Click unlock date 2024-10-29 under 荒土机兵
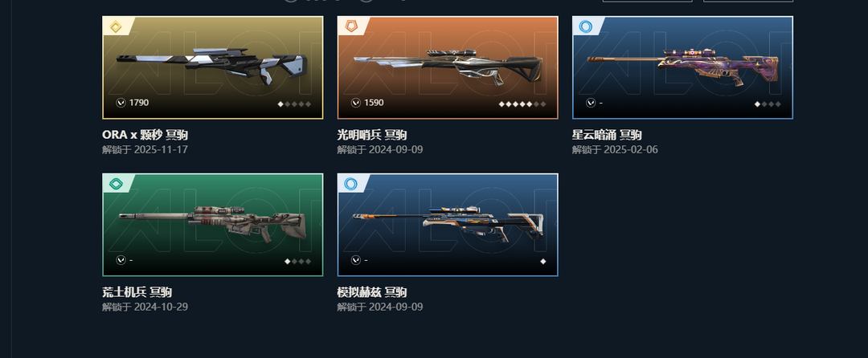The height and width of the screenshot is (358, 868). (161, 307)
